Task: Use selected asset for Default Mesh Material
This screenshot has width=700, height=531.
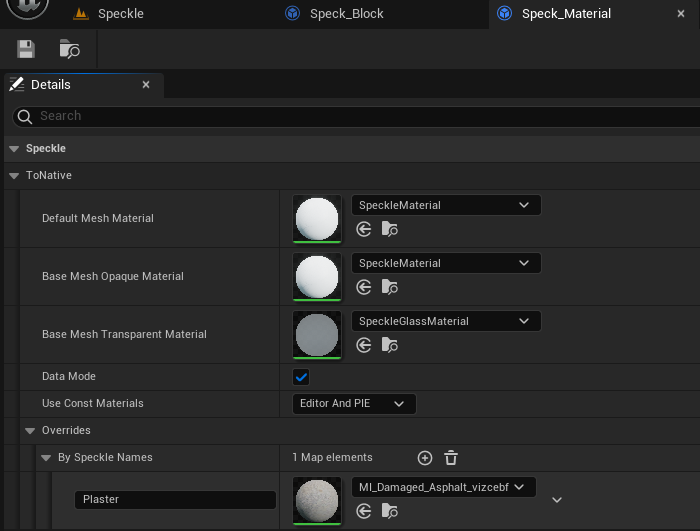Action: point(364,230)
